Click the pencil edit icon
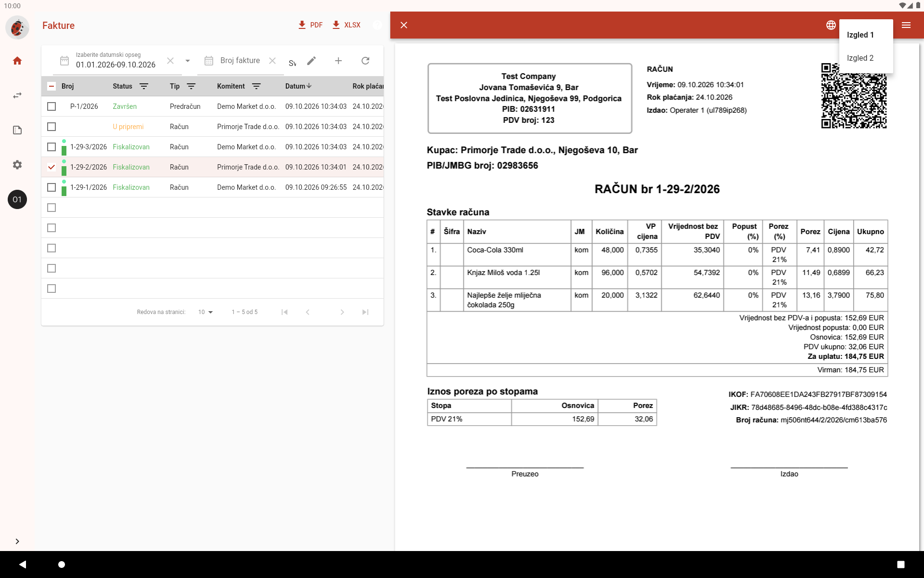This screenshot has width=924, height=578. click(311, 61)
